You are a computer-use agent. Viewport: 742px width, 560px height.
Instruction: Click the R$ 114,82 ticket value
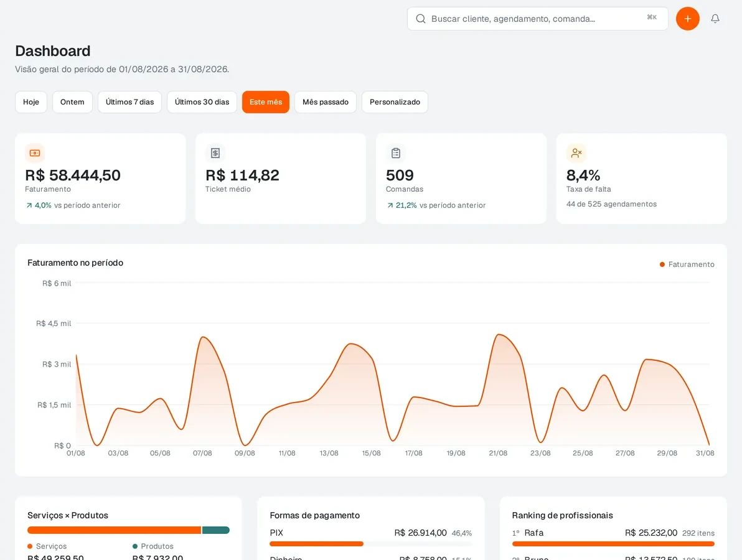click(x=242, y=175)
